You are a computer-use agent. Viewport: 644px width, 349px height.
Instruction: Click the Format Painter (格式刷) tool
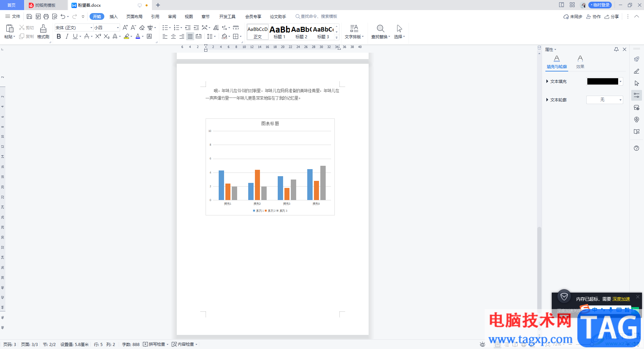[x=43, y=32]
